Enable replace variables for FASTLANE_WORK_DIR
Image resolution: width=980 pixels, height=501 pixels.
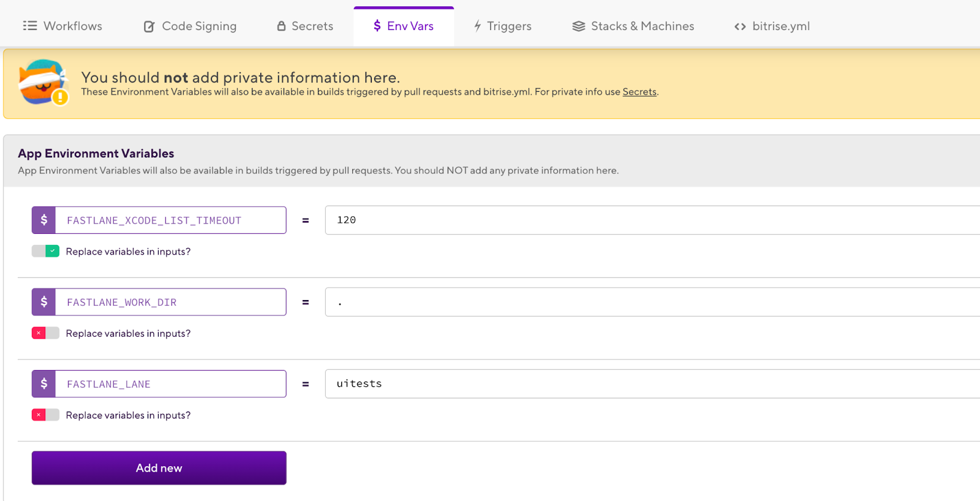[46, 333]
